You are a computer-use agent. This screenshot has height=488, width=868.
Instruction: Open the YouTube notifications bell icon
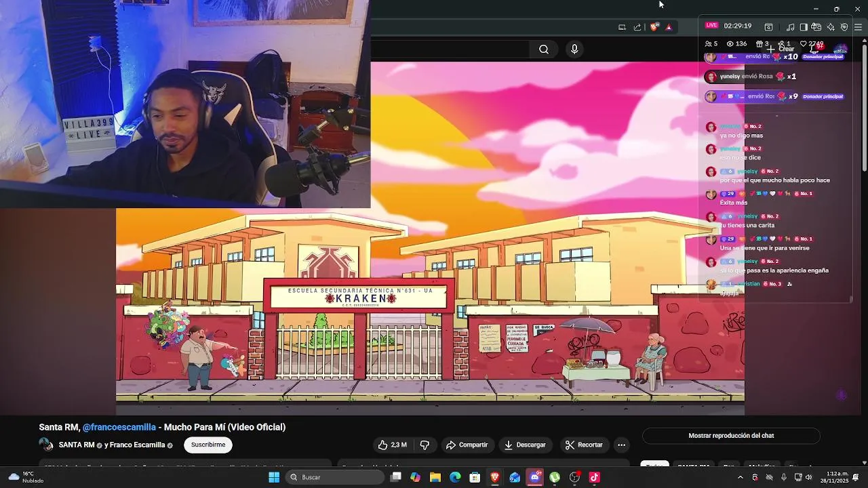coord(816,48)
